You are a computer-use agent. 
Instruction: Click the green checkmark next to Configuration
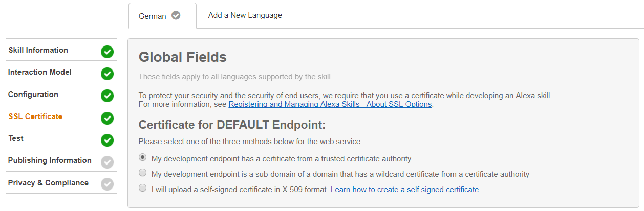107,96
